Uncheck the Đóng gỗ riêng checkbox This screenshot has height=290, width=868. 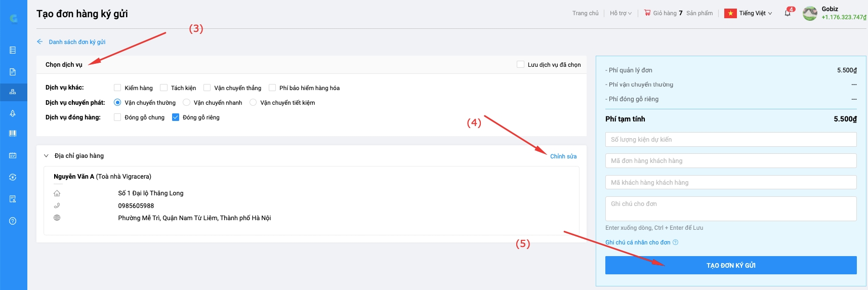pos(176,117)
